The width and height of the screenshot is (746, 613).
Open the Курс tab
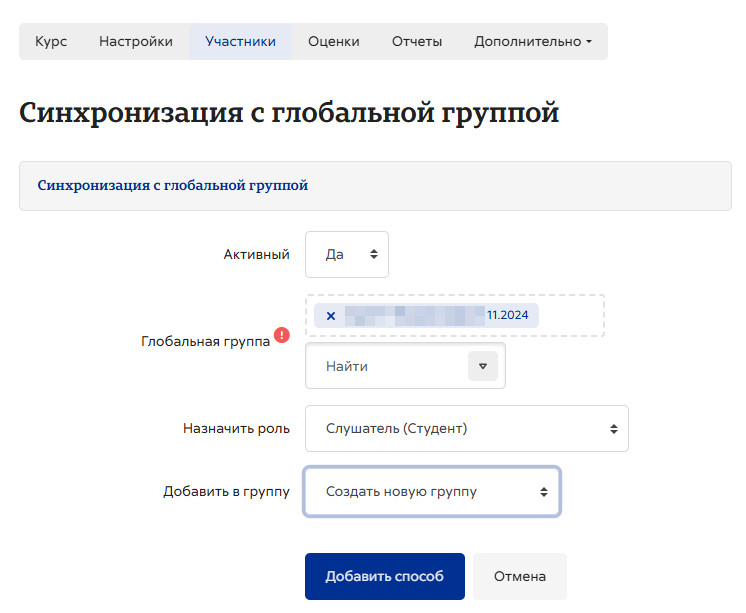click(51, 41)
